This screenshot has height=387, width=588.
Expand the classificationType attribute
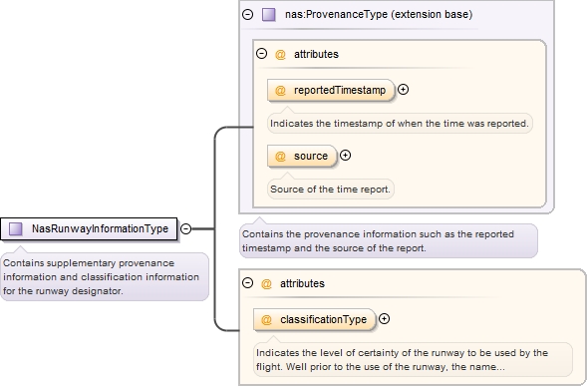pyautogui.click(x=384, y=319)
